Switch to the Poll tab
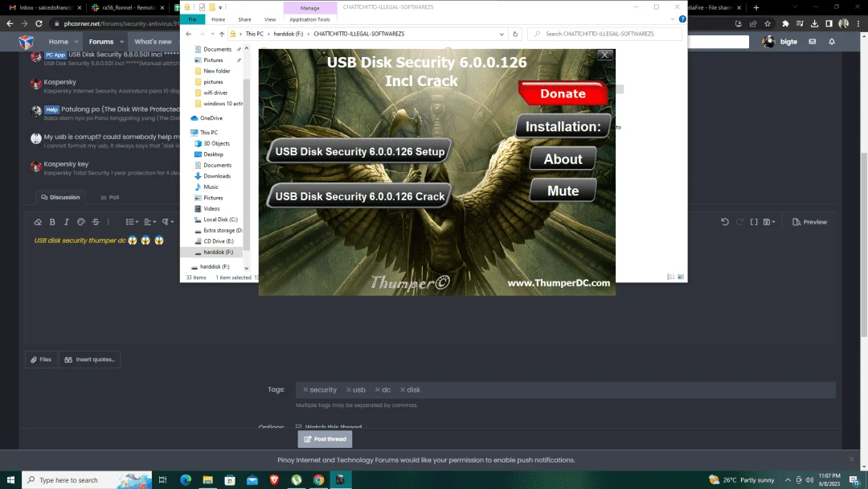The image size is (868, 489). click(109, 197)
